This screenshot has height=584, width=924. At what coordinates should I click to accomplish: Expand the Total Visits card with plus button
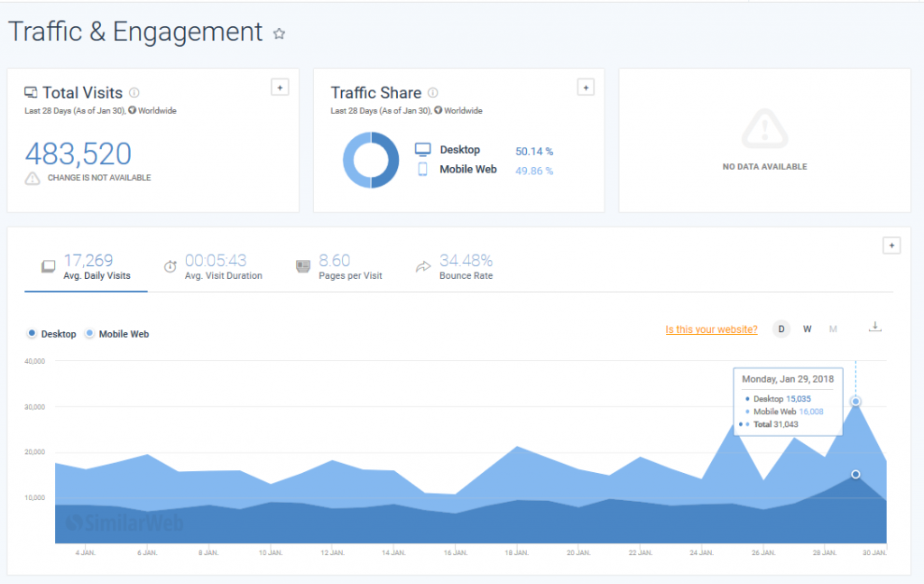click(280, 87)
